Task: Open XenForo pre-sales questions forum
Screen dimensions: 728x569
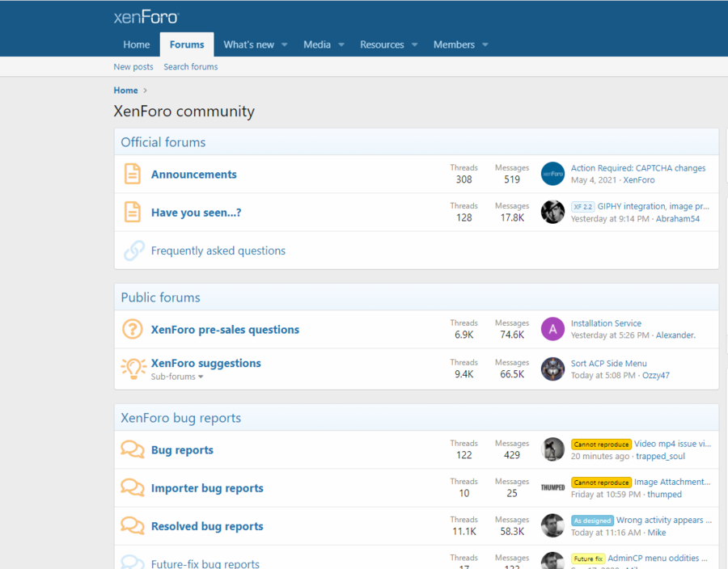Action: point(225,329)
